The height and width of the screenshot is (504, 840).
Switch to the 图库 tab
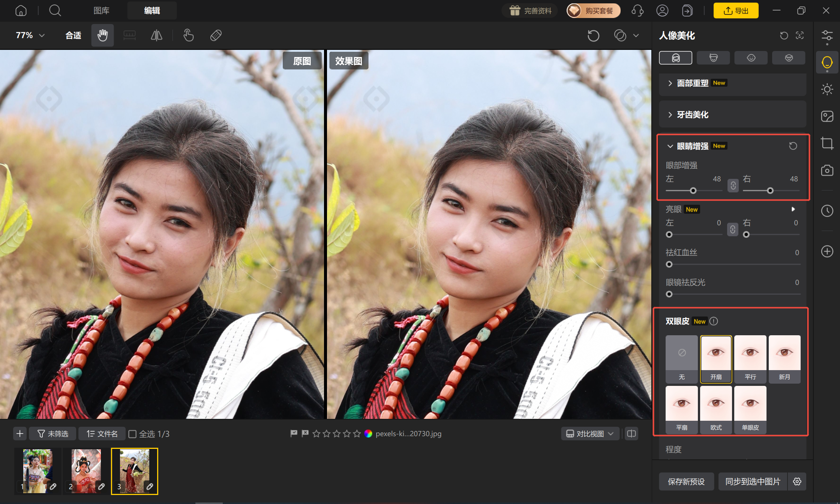click(x=101, y=10)
